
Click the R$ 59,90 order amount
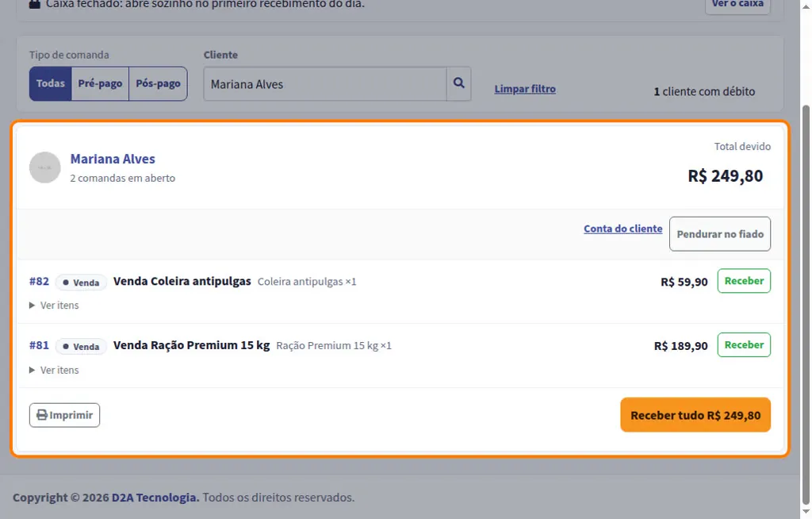[684, 282]
